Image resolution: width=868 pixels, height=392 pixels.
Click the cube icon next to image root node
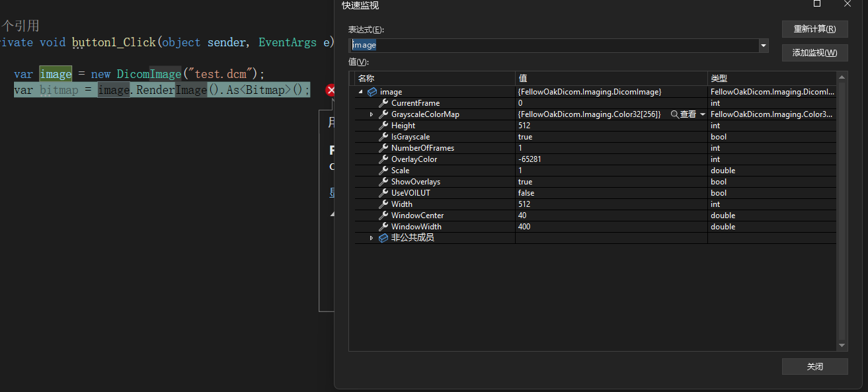click(372, 91)
